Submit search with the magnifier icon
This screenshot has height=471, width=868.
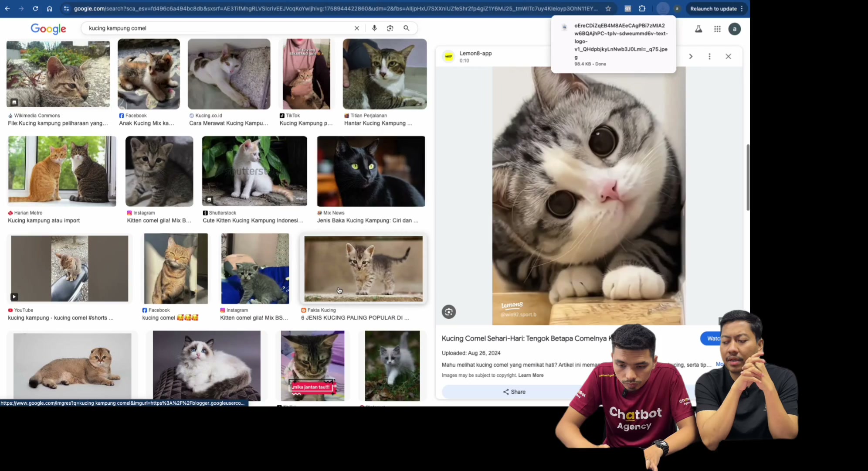pyautogui.click(x=406, y=28)
